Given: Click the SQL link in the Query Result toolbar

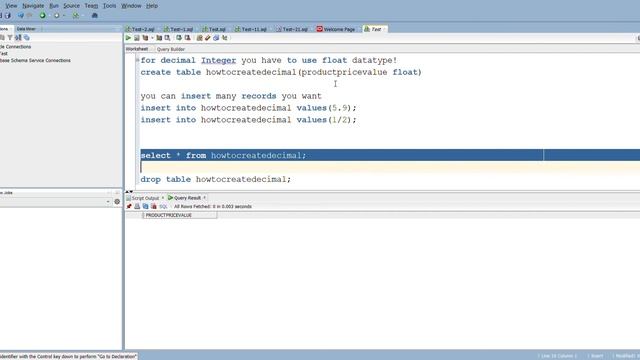Looking at the screenshot, I should [x=163, y=207].
